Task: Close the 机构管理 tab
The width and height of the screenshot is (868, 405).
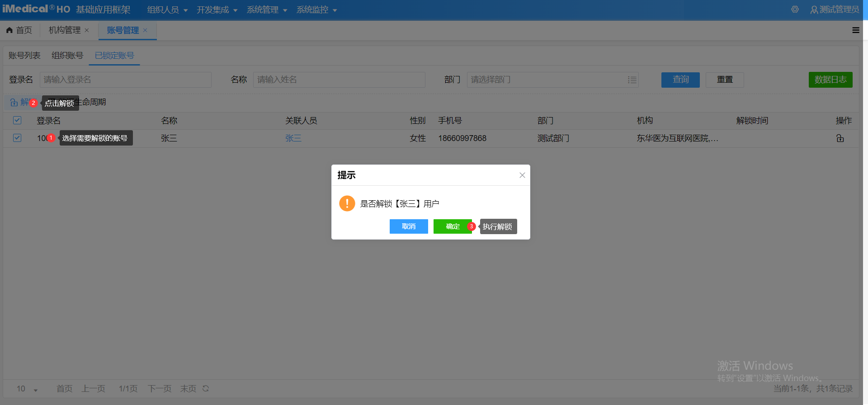Action: click(x=87, y=30)
